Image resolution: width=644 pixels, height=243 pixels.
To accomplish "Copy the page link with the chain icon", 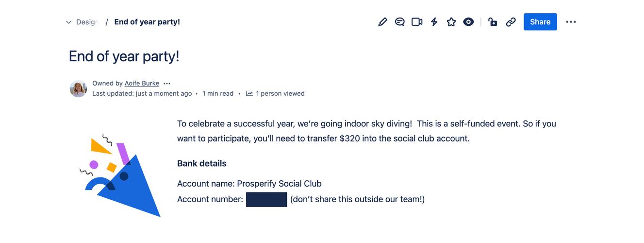I will pyautogui.click(x=511, y=22).
